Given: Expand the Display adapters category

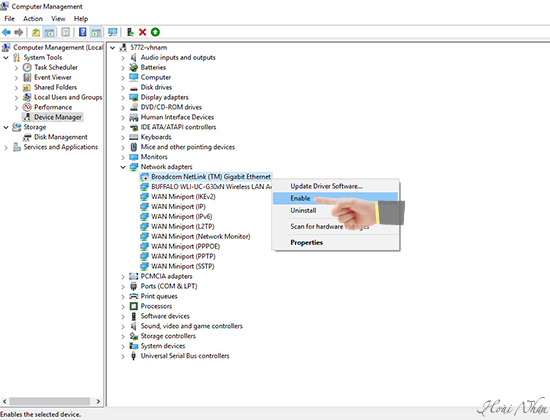Looking at the screenshot, I should pos(123,98).
